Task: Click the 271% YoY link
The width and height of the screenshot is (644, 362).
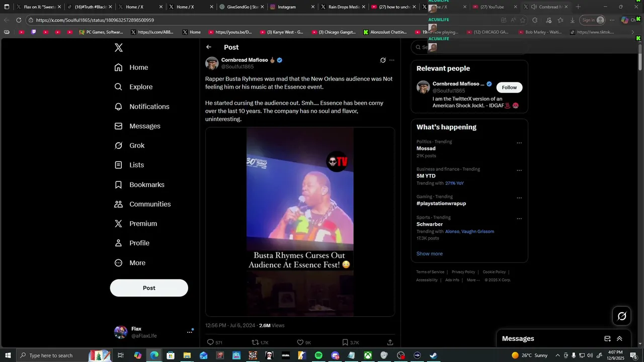Action: click(x=454, y=184)
